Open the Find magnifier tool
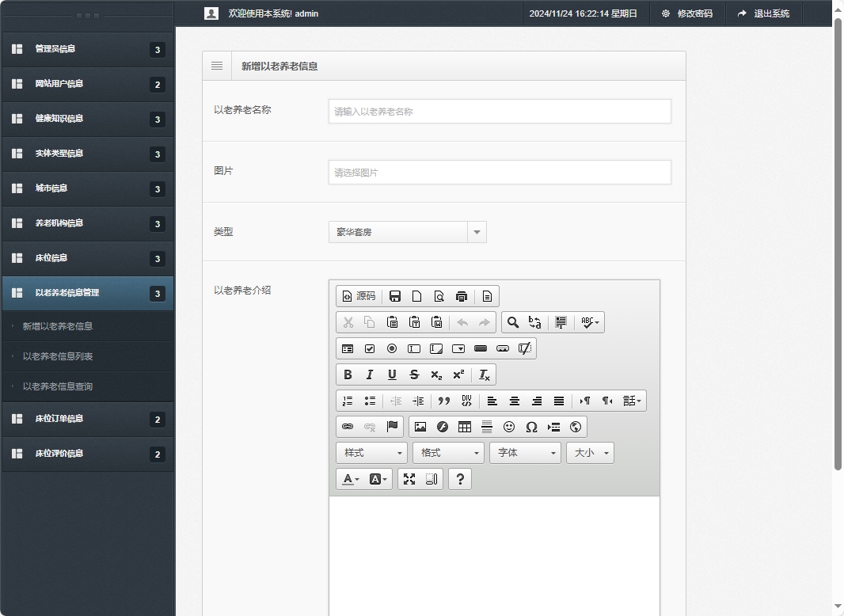Image resolution: width=844 pixels, height=616 pixels. pos(513,322)
